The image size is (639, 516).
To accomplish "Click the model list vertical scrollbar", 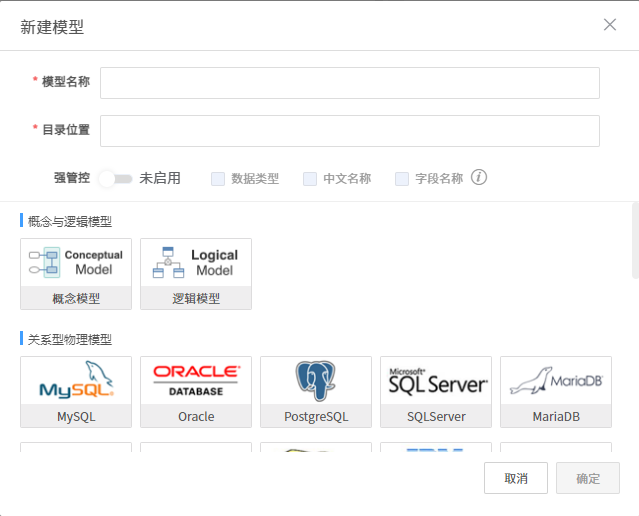I will [x=635, y=240].
